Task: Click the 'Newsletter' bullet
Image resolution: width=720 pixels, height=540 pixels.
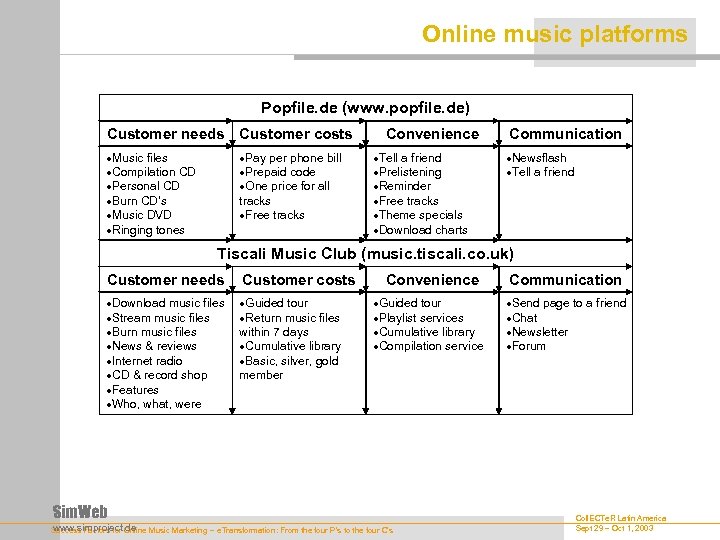Action: (537, 332)
